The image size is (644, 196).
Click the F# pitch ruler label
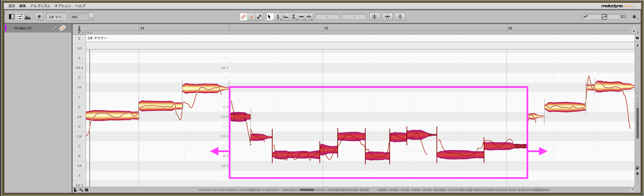[x=79, y=87]
